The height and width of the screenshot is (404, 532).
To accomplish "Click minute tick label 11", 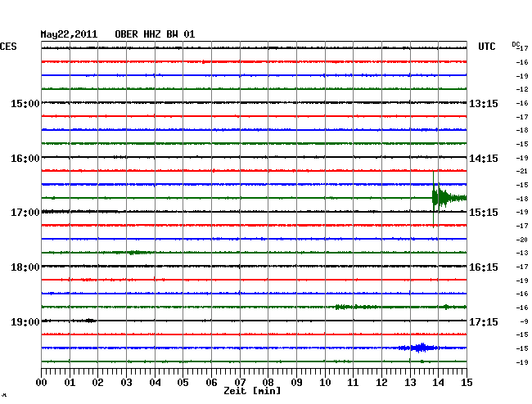I will [353, 383].
